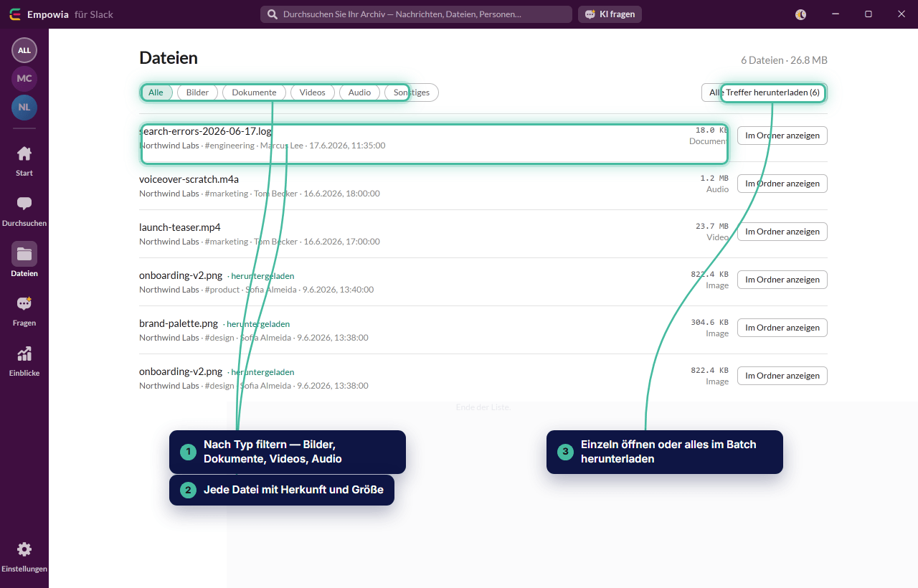Filter files by Dokumente
This screenshot has width=918, height=588.
pyautogui.click(x=254, y=93)
